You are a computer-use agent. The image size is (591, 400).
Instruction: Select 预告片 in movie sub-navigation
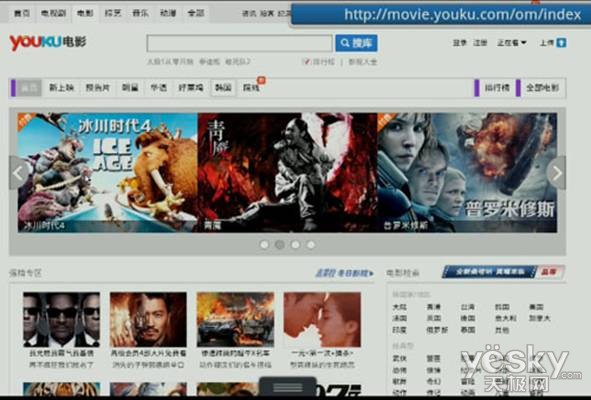point(98,88)
